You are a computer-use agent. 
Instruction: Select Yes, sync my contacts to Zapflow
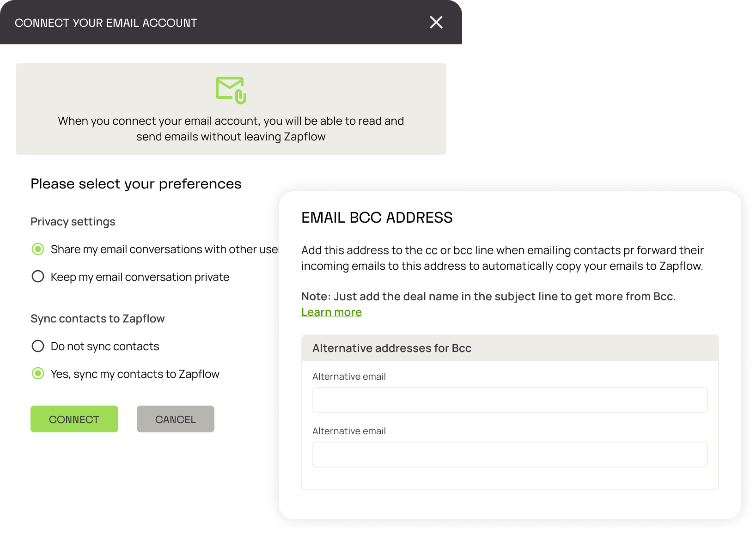[38, 373]
